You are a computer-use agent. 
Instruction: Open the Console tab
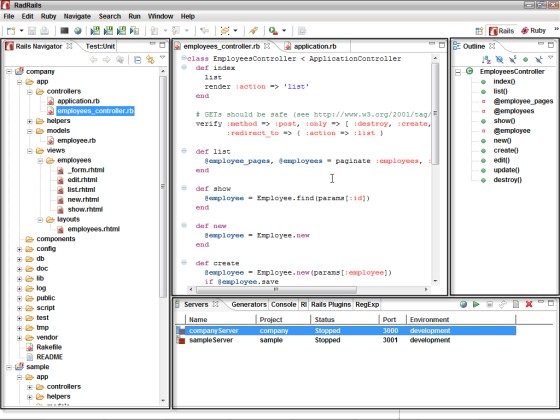coord(284,305)
